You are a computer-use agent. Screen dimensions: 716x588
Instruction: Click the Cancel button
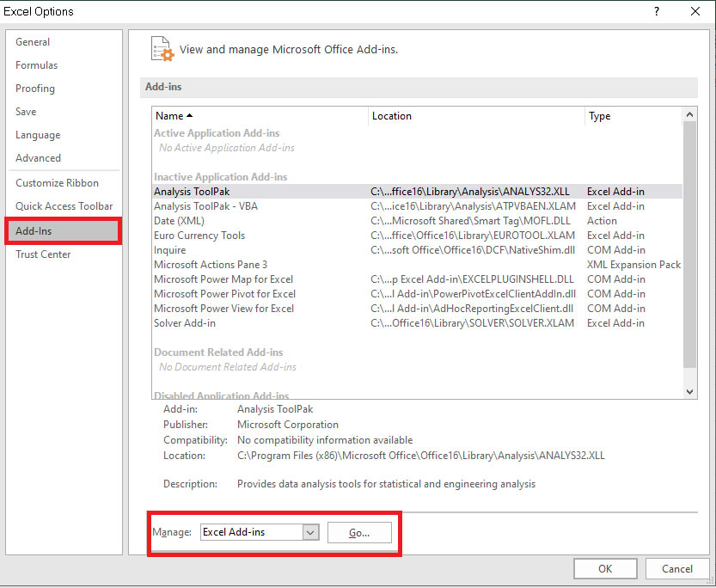tap(677, 568)
